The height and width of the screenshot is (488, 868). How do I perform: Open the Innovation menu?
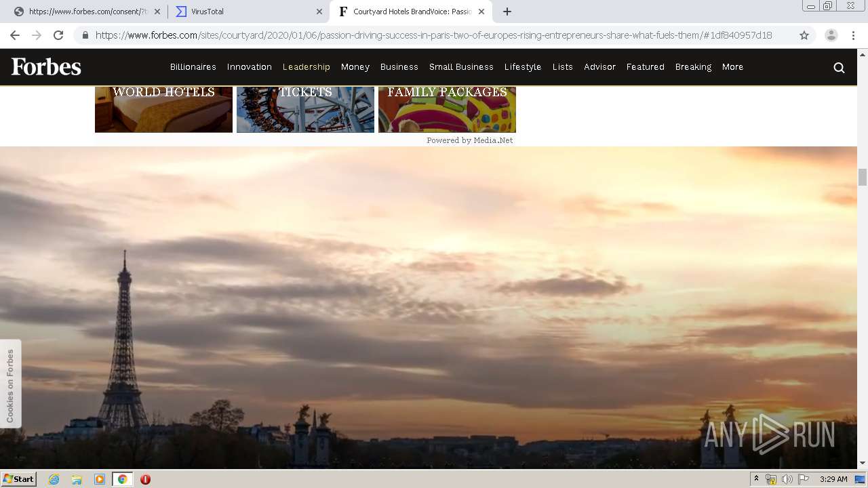[x=250, y=67]
